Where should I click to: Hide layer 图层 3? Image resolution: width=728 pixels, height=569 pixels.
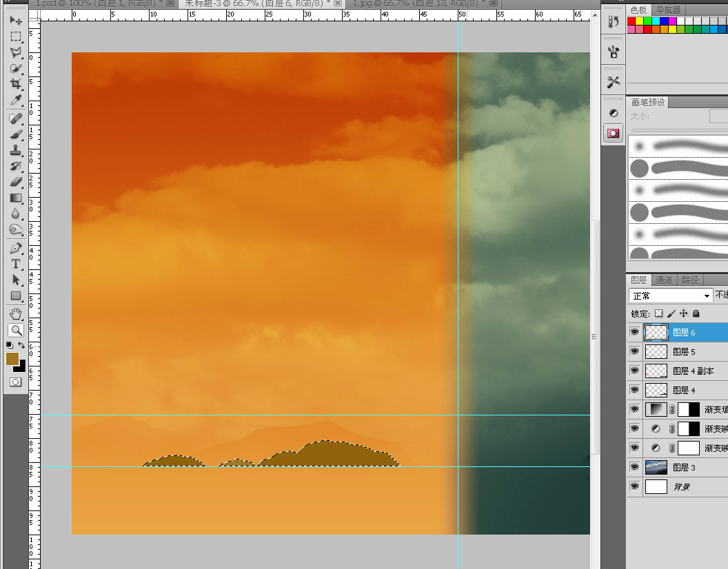635,467
